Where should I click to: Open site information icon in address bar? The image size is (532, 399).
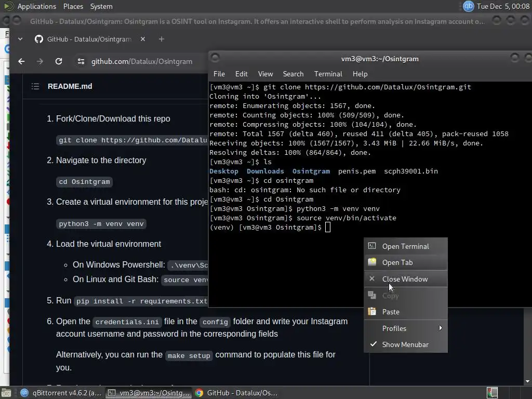tap(81, 61)
